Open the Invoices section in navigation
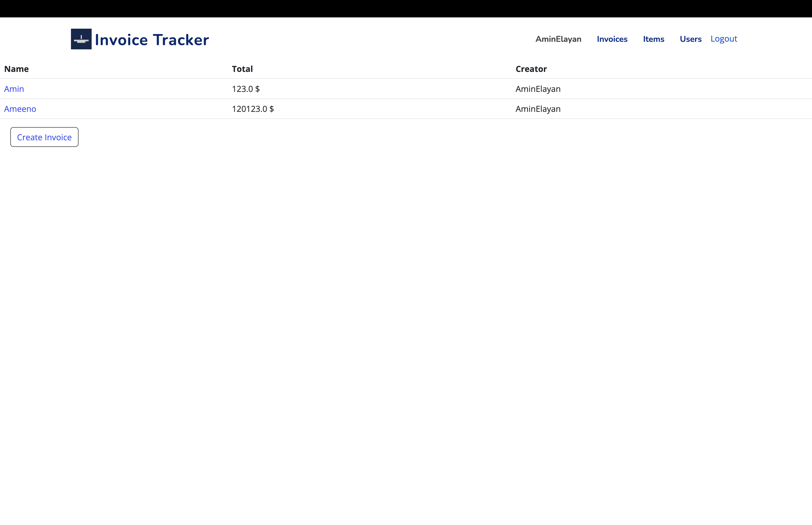The height and width of the screenshot is (525, 812). pyautogui.click(x=612, y=39)
